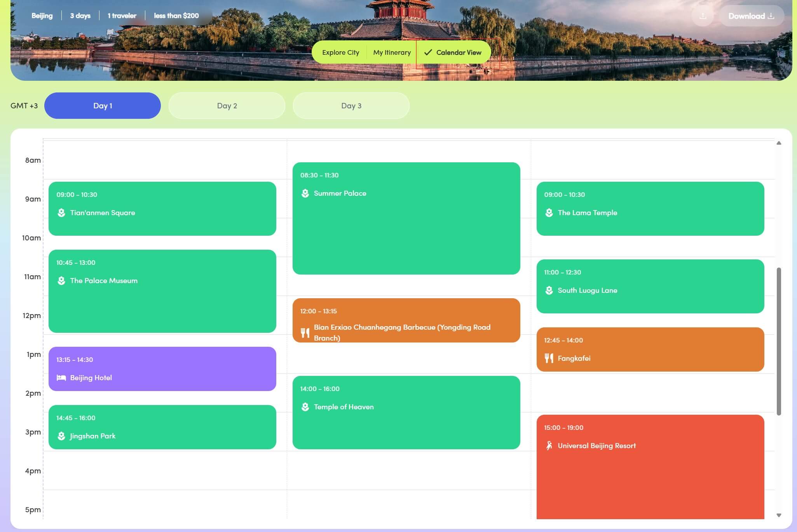The width and height of the screenshot is (797, 532).
Task: Click the Download button
Action: pos(751,16)
